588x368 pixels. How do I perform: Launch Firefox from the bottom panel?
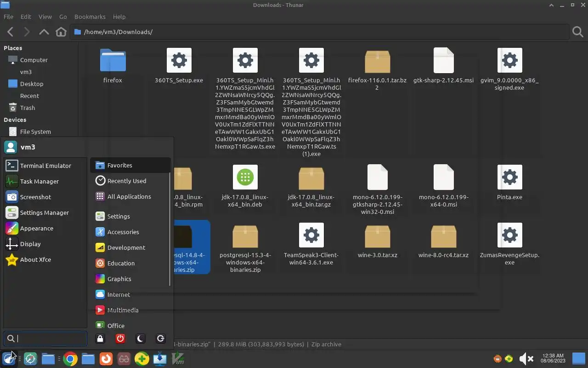click(106, 359)
